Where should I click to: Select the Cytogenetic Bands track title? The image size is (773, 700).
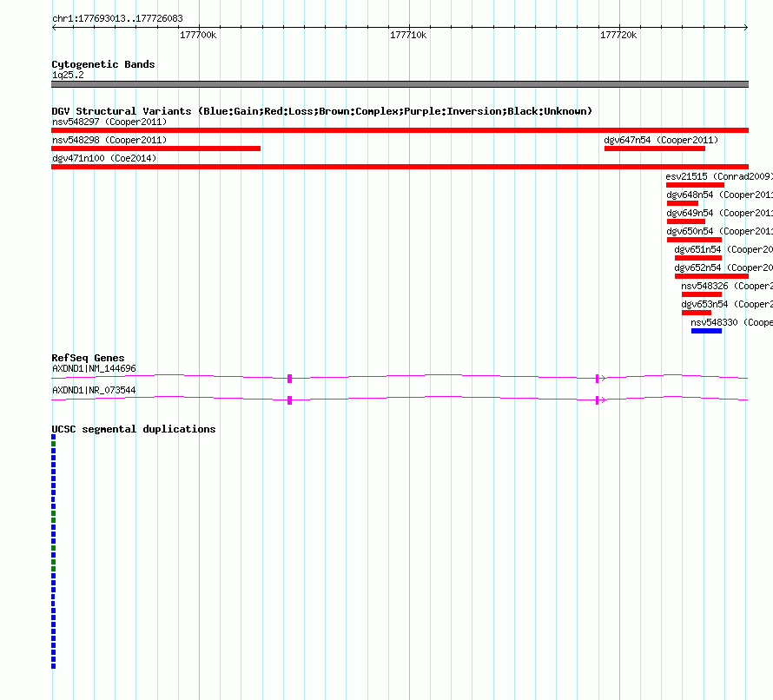[x=103, y=64]
